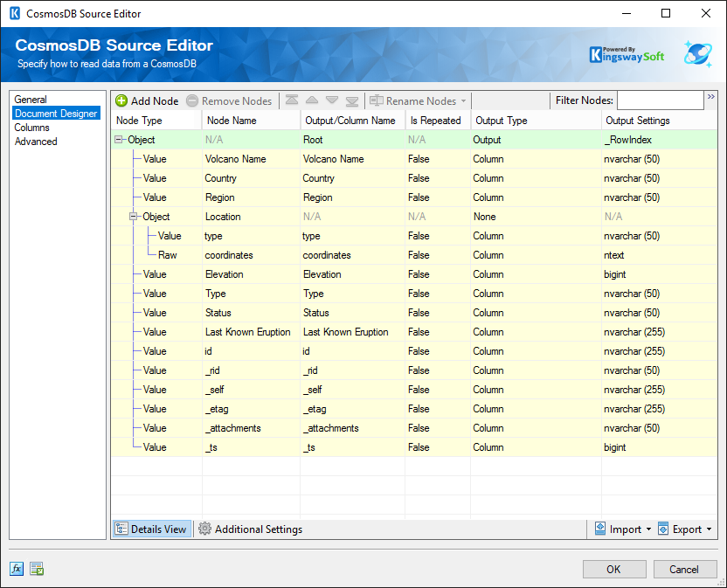Screen dimensions: 727x588
Task: Collapse the Location Object node
Action: (134, 216)
